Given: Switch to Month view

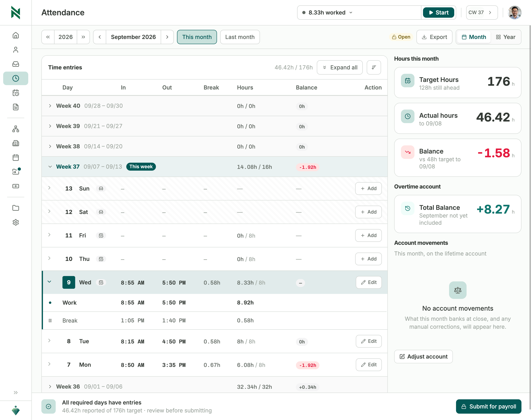Looking at the screenshot, I should pyautogui.click(x=474, y=37).
